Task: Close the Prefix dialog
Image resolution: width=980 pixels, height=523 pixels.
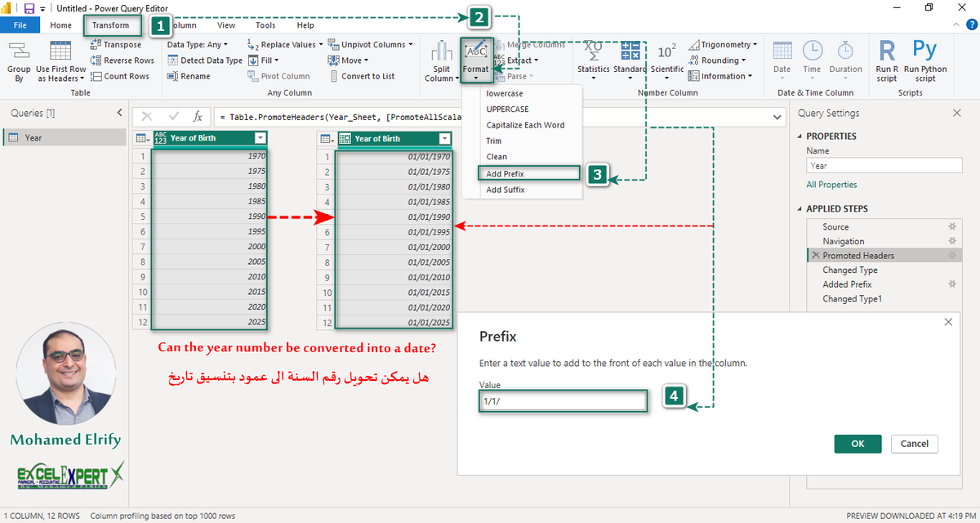Action: [x=948, y=322]
